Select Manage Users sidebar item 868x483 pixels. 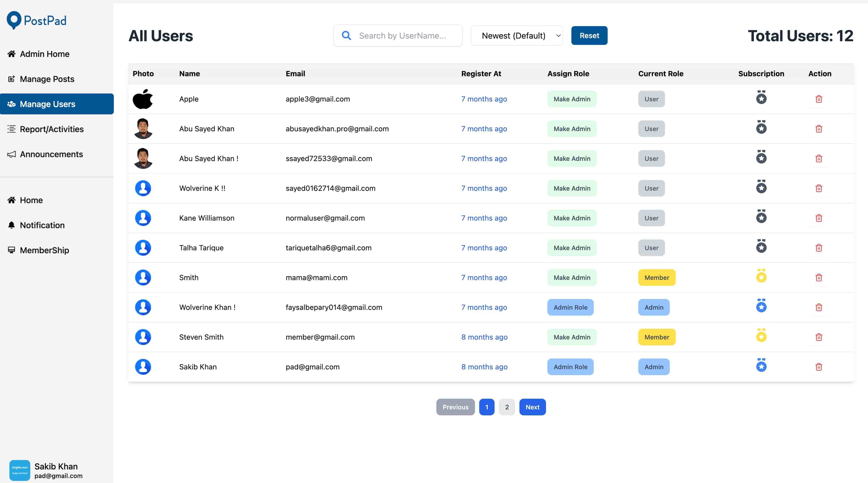(x=57, y=104)
